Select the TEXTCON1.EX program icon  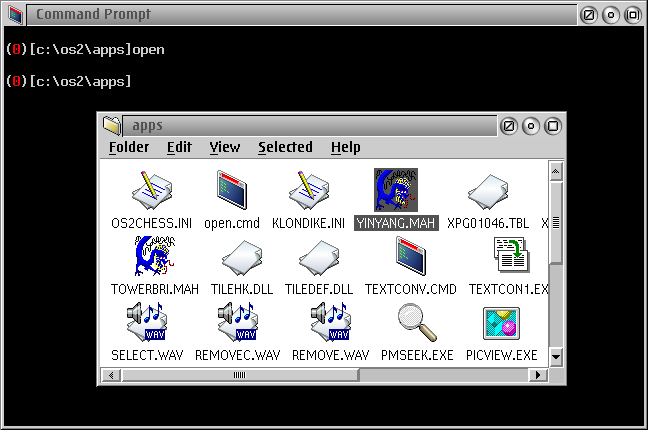click(512, 255)
